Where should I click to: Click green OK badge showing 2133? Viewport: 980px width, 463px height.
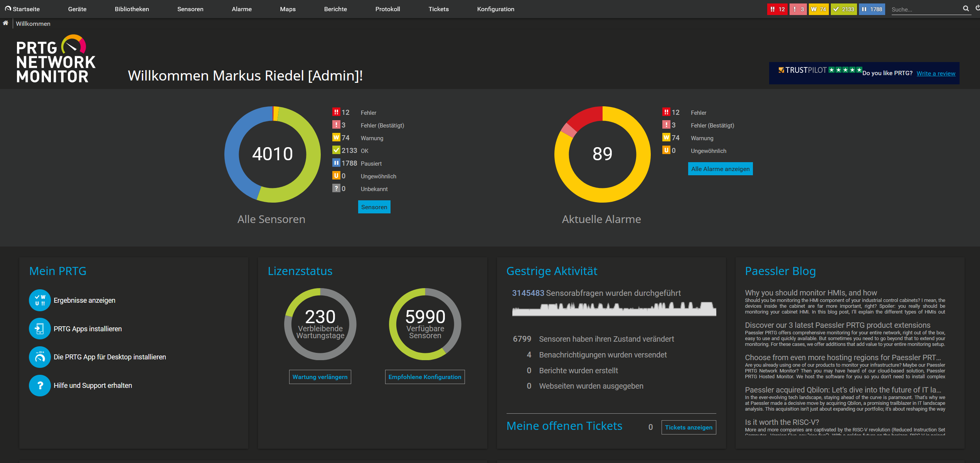[844, 9]
